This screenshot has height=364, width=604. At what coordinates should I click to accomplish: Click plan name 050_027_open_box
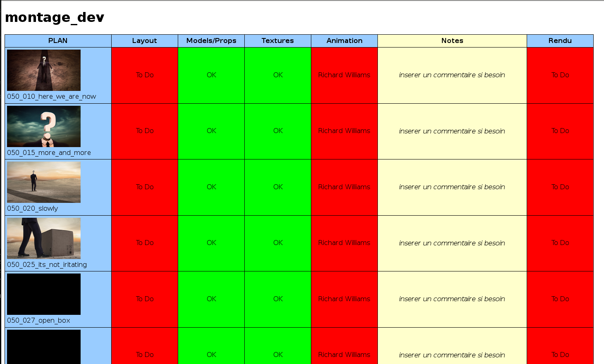38,321
